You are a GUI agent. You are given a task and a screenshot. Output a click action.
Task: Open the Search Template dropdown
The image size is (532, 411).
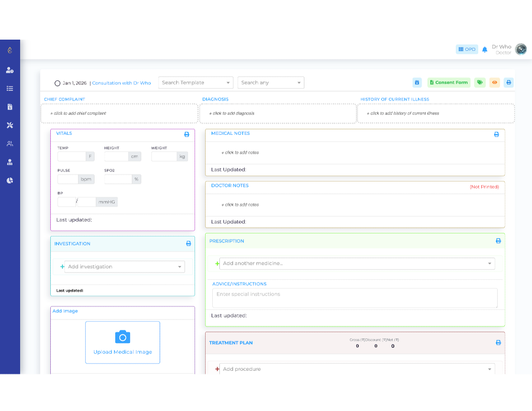196,82
